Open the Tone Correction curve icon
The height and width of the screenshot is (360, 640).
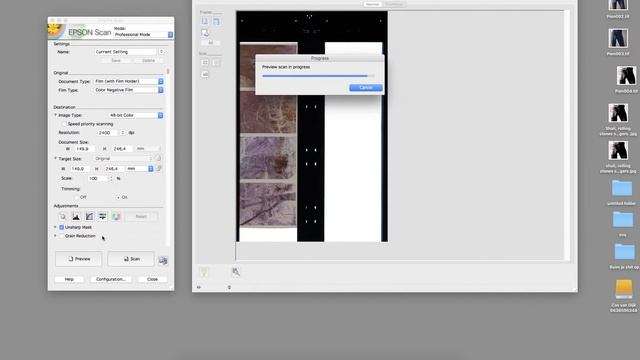pyautogui.click(x=89, y=216)
